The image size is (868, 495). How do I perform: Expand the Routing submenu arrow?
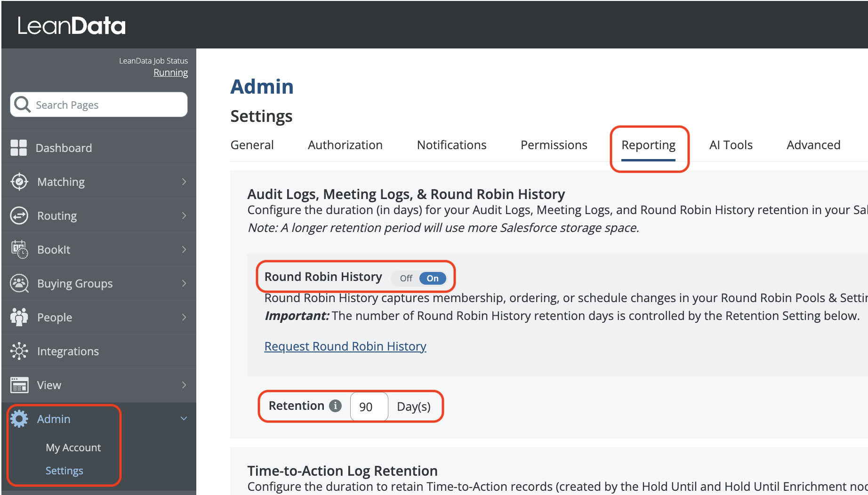pos(184,216)
